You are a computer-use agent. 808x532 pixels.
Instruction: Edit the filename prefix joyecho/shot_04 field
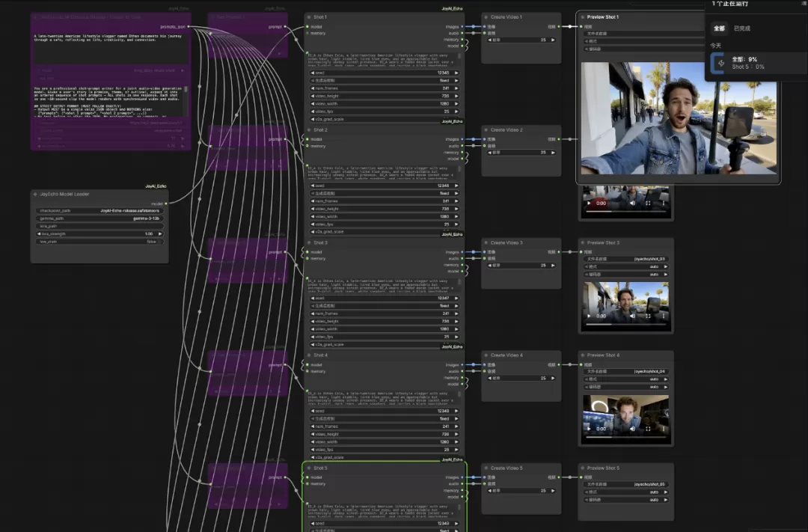[x=626, y=371]
